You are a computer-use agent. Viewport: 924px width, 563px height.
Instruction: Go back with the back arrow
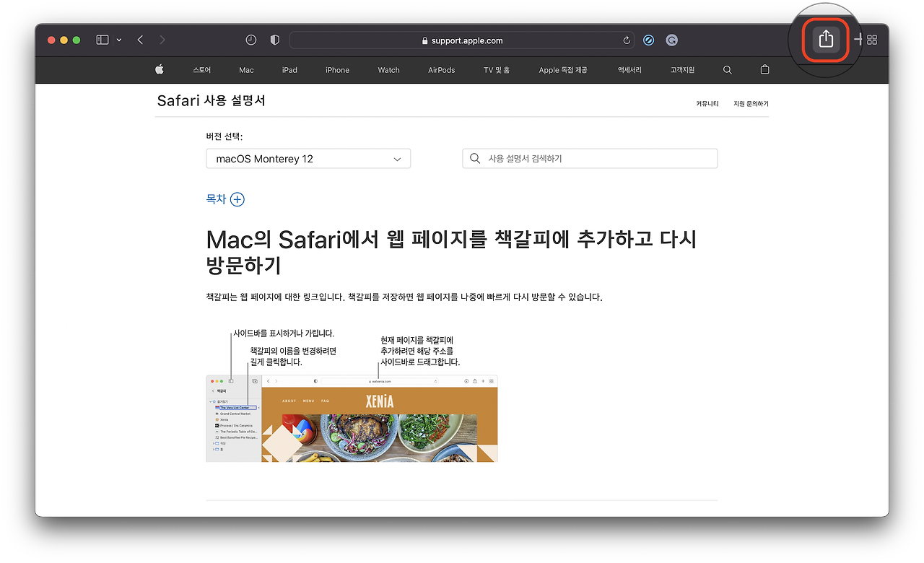(x=140, y=40)
